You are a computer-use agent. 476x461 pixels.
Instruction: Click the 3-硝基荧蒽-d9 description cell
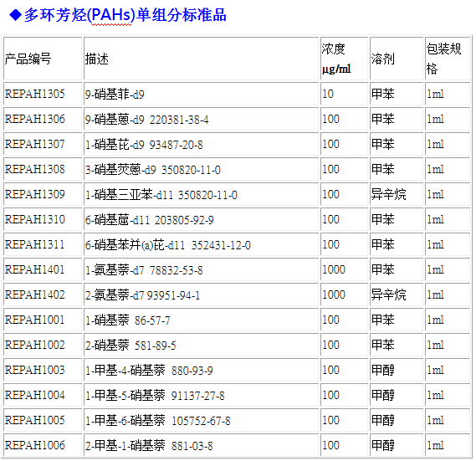tap(202, 169)
